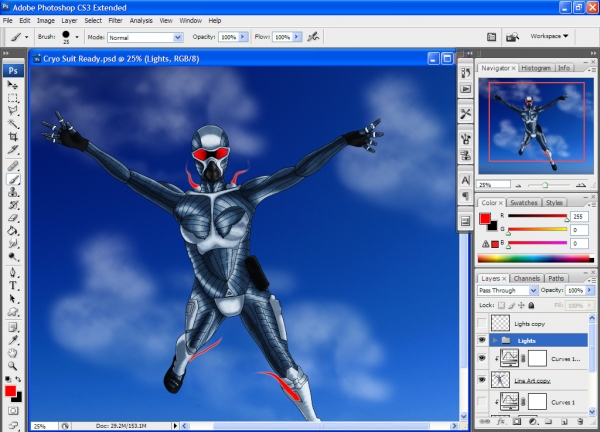Enable airbrush option in options bar
Screen dimensions: 600x432
click(x=313, y=37)
